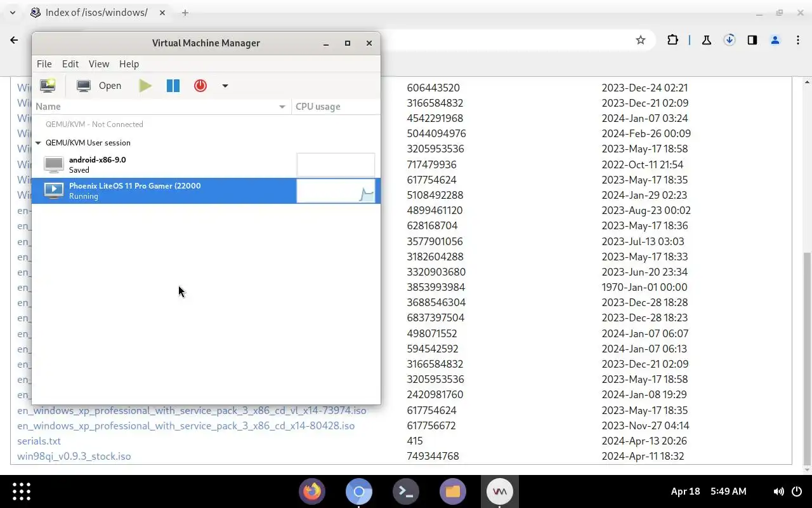This screenshot has width=812, height=508.
Task: Pause the running virtual machine
Action: (173, 86)
